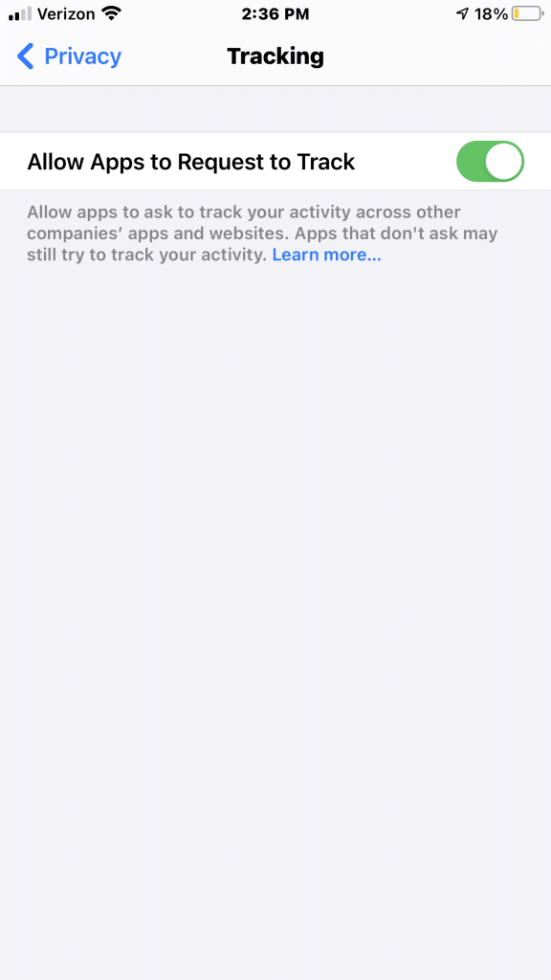Tap the empty gray area below the description
Screen dimensions: 551x980
pos(275,619)
